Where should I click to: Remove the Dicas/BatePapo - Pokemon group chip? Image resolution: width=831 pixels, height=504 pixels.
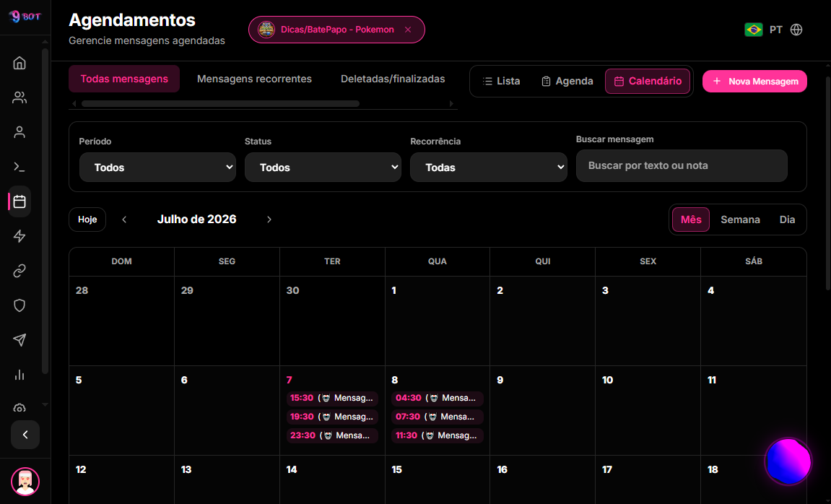click(x=407, y=30)
